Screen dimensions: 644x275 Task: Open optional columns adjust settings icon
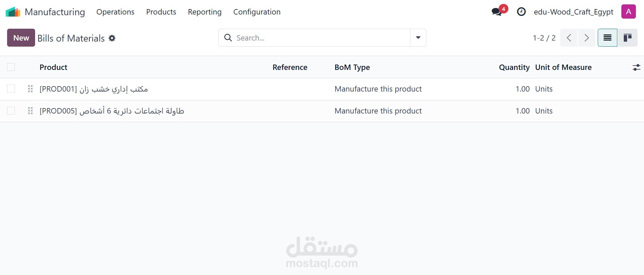pos(636,67)
